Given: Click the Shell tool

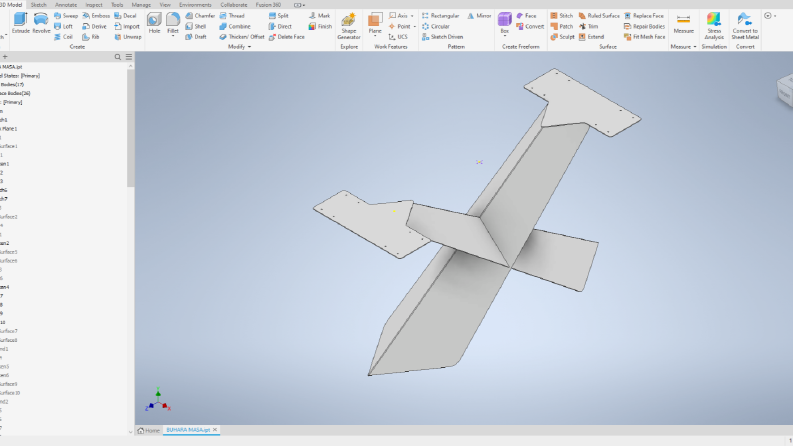Looking at the screenshot, I should click(195, 26).
